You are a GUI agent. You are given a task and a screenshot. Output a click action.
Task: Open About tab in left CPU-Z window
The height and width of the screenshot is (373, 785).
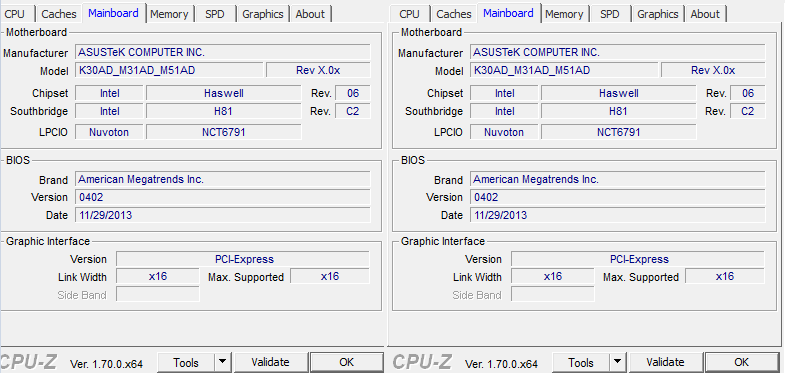310,14
